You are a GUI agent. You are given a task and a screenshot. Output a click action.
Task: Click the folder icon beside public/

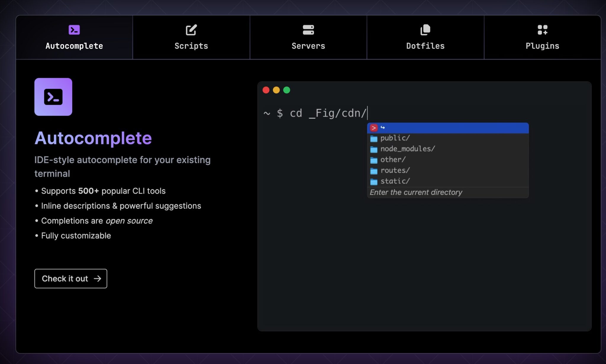pos(374,138)
